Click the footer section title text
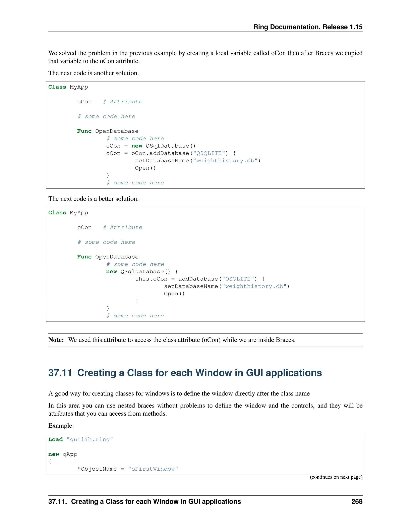 click(x=144, y=501)
